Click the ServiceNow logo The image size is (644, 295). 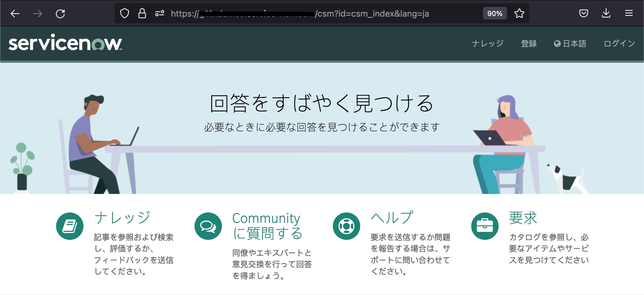point(65,43)
